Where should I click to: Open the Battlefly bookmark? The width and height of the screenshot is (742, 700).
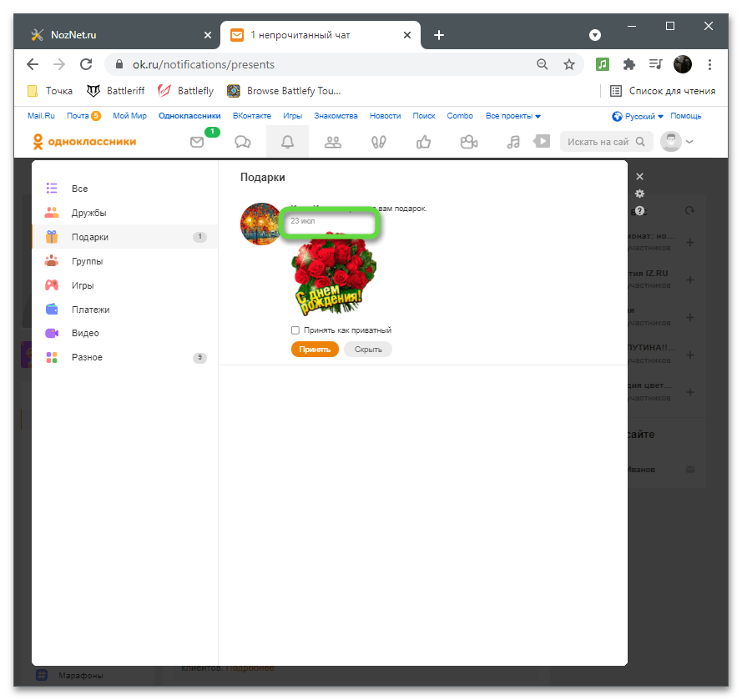click(186, 91)
